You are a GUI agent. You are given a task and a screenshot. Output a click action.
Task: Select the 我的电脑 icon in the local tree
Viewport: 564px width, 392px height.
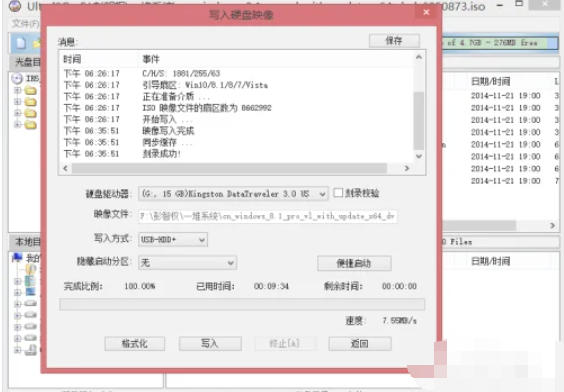pyautogui.click(x=17, y=257)
